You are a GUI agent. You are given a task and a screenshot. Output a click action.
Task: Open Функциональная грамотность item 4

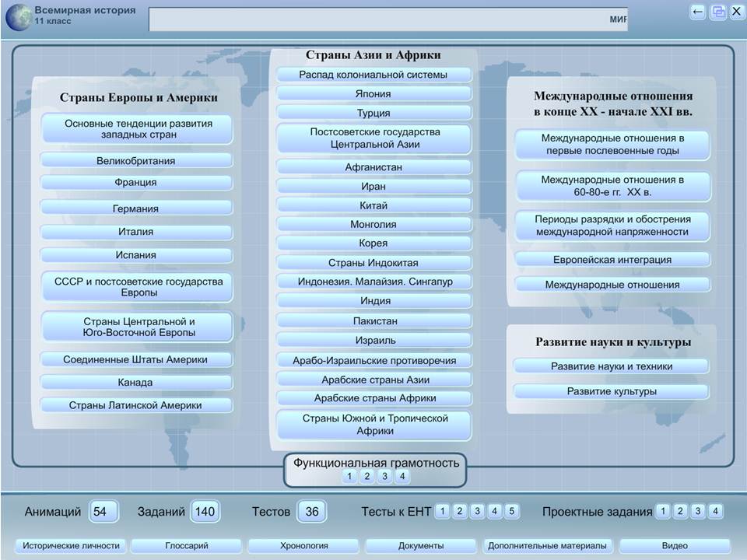click(402, 476)
